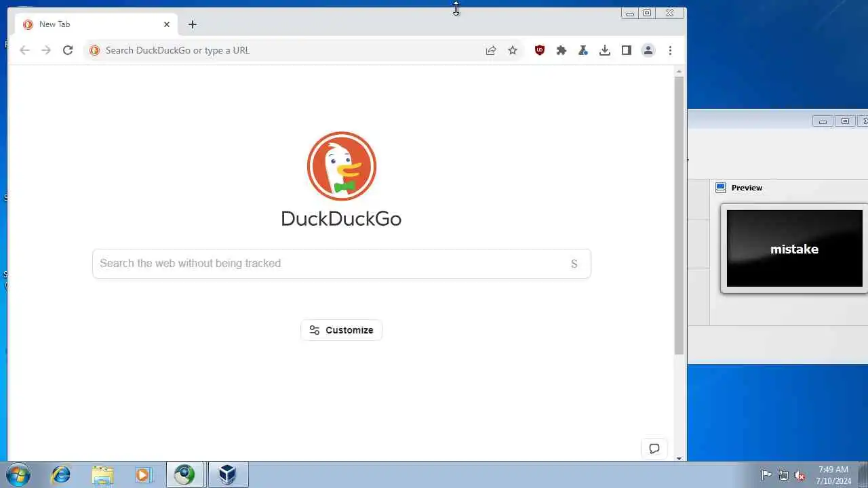Viewport: 868px width, 488px height.
Task: Click the browser back arrow
Action: [x=24, y=50]
